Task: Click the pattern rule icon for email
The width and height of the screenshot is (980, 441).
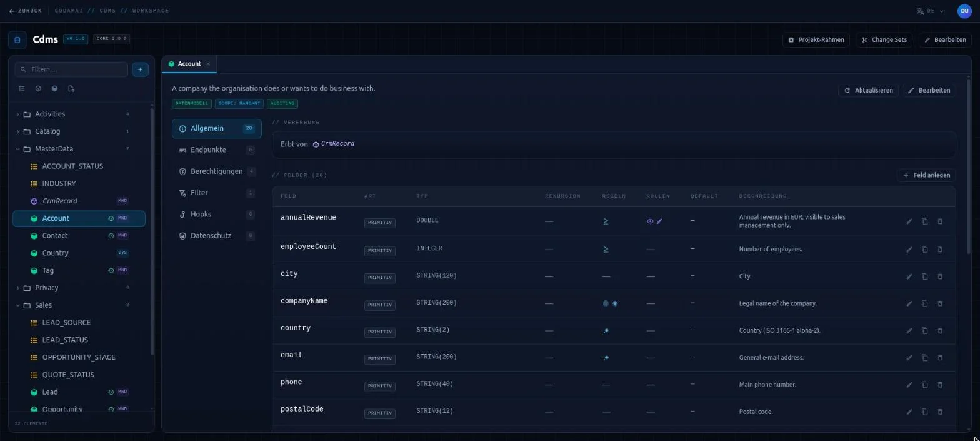Action: 606,358
